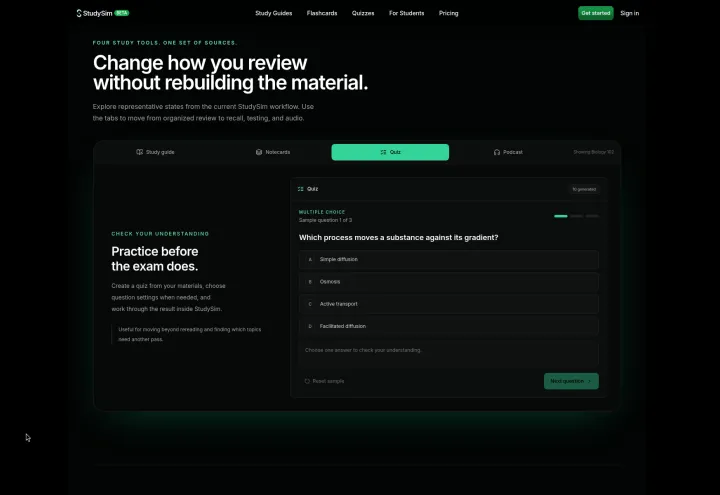Image resolution: width=720 pixels, height=495 pixels.
Task: Click the StudySim wordmark
Action: point(97,13)
